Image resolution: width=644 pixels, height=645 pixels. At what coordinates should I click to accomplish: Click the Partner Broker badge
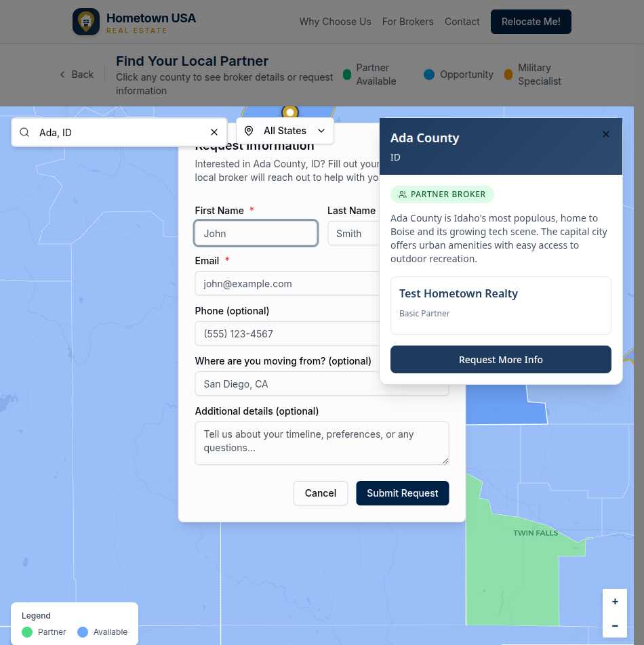pyautogui.click(x=442, y=194)
